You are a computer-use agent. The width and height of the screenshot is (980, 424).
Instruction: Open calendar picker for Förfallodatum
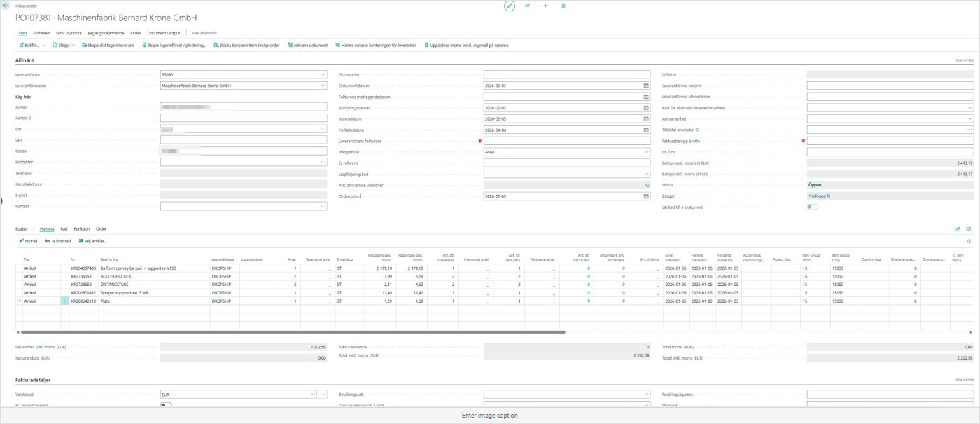[x=646, y=130]
